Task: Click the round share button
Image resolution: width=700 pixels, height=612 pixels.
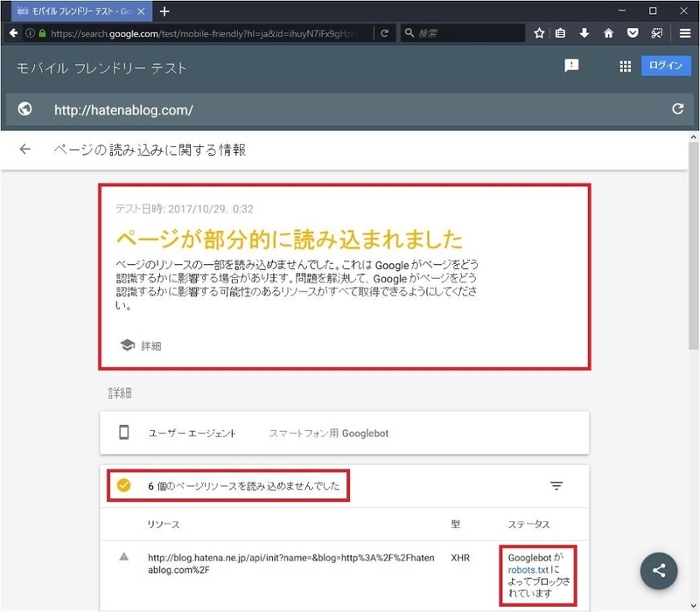Action: (659, 571)
